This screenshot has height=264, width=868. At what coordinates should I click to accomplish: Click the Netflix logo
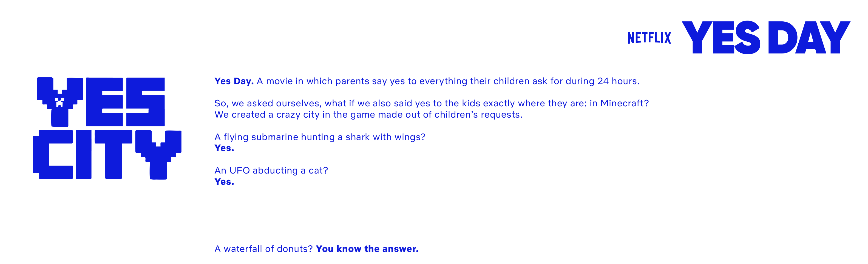pyautogui.click(x=649, y=38)
